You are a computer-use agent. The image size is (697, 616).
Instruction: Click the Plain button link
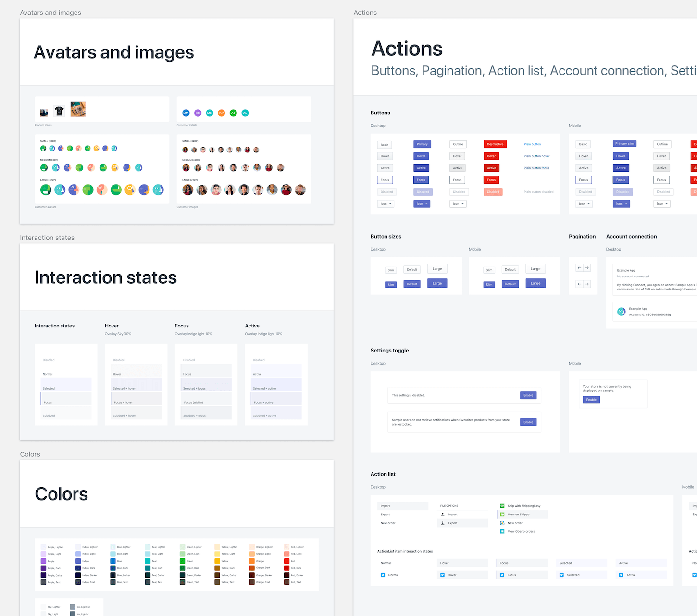tap(532, 144)
